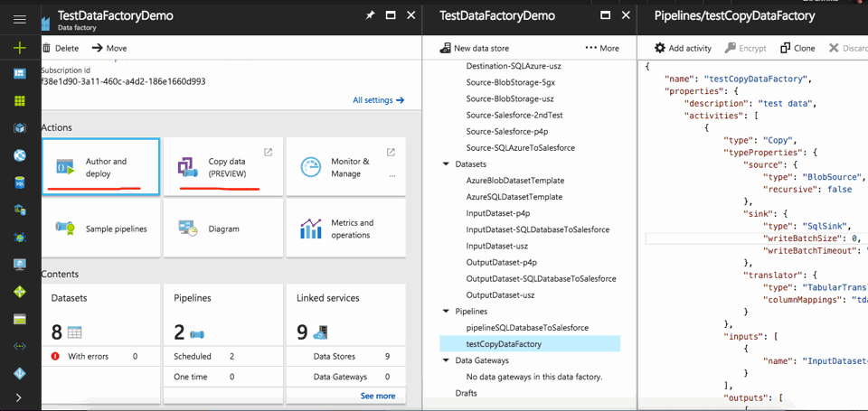Open Virtual networks angle brackets icon
The height and width of the screenshot is (411, 868).
click(20, 346)
